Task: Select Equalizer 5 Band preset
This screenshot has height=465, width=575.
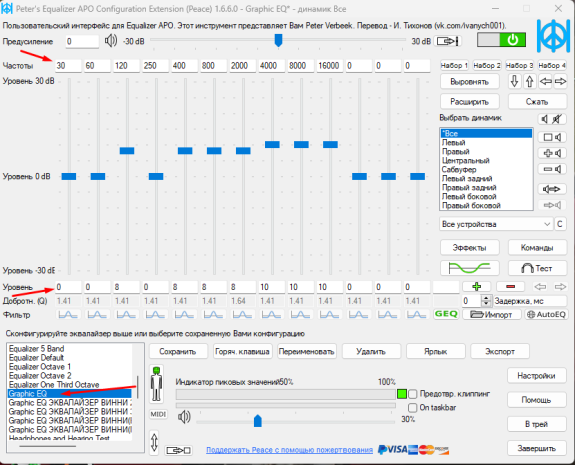Action: point(70,348)
